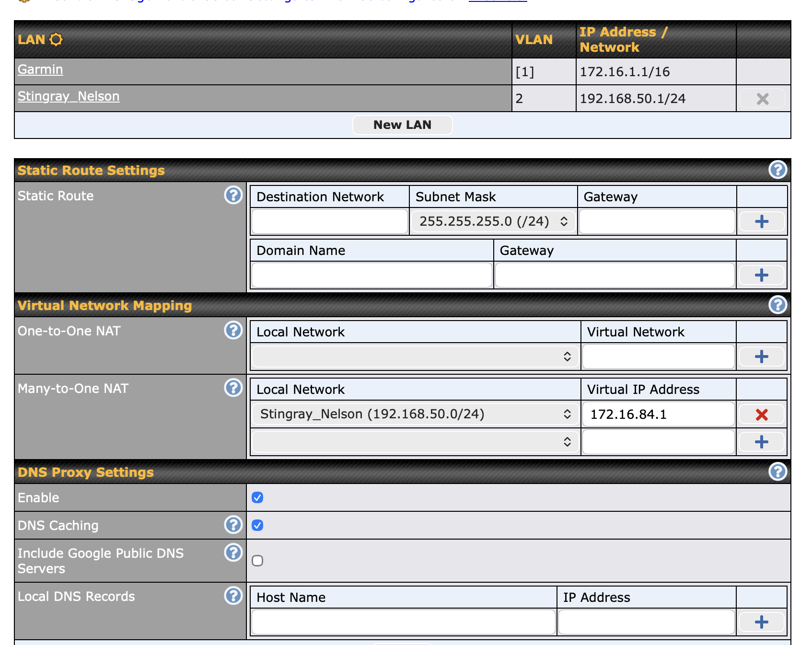Remove the 172.16.84.1 Many-to-One NAT entry
This screenshot has height=645, width=812.
pos(762,415)
